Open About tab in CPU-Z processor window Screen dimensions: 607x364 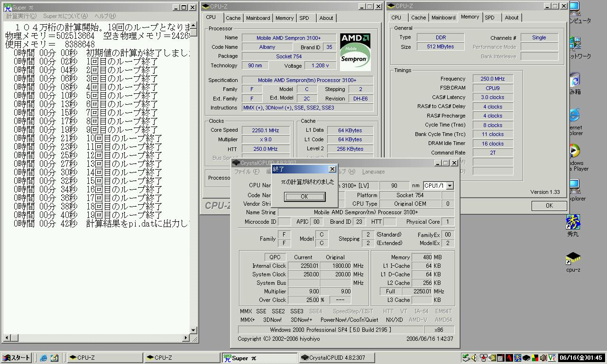click(x=326, y=18)
